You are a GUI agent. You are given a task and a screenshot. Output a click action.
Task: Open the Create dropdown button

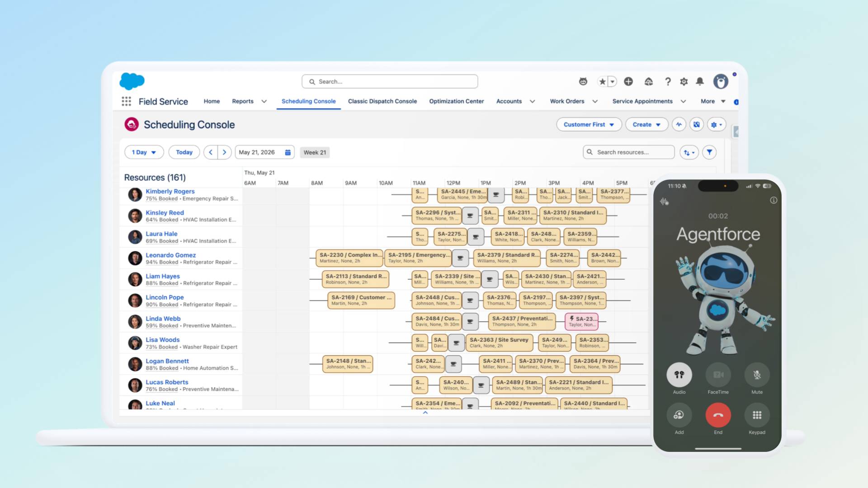click(x=646, y=125)
